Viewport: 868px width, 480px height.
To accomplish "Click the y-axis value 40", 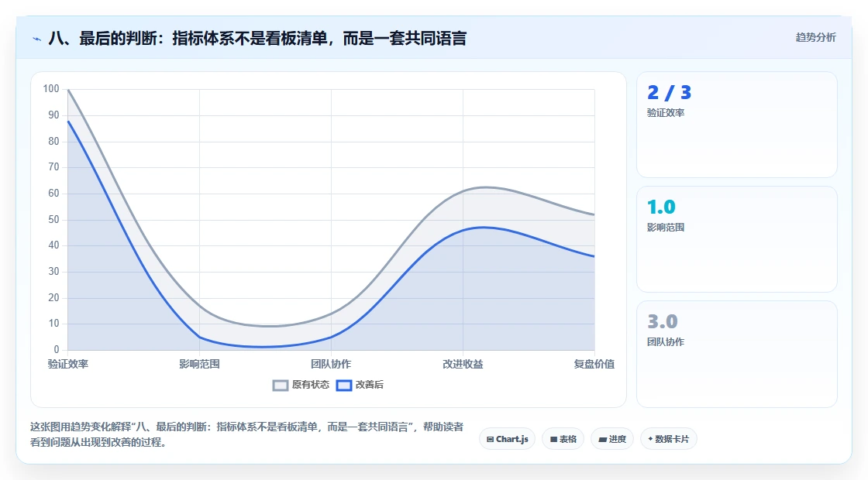I will (x=53, y=245).
